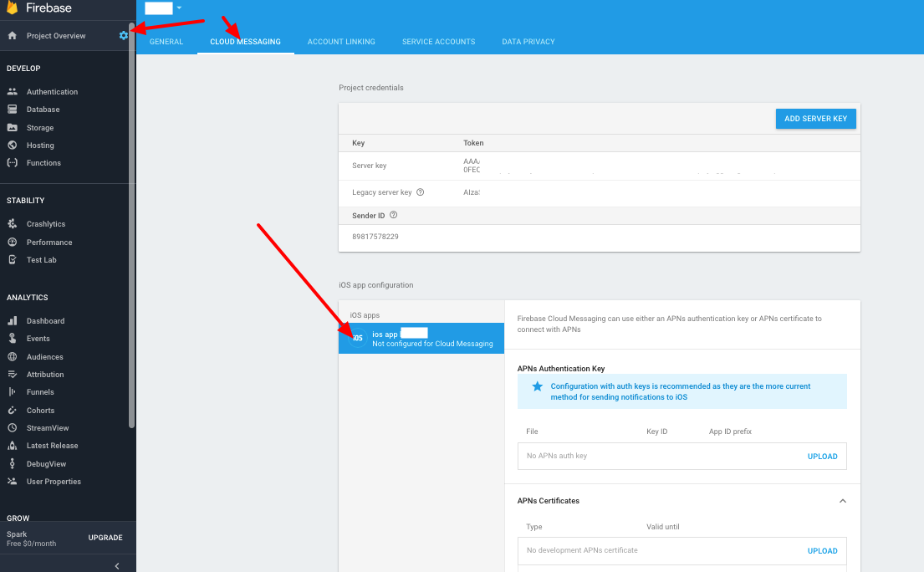Screen dimensions: 924x572
Task: Click the Firebase logo
Action: point(12,7)
